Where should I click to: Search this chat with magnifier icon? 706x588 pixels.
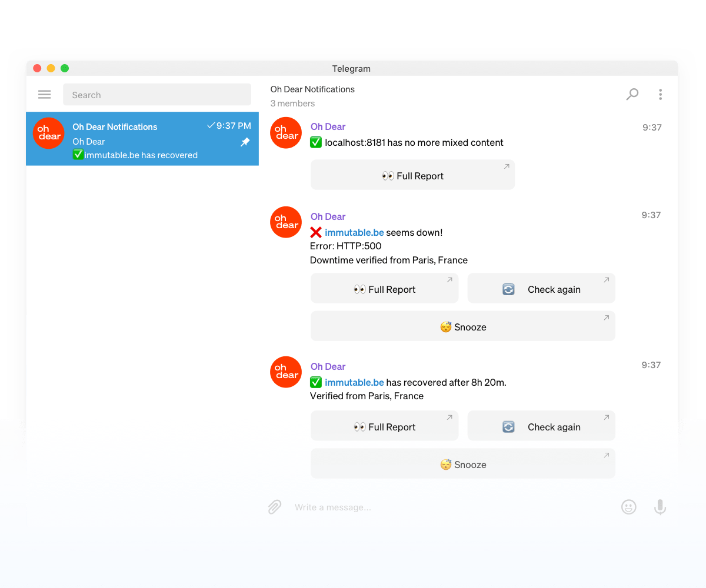[632, 94]
